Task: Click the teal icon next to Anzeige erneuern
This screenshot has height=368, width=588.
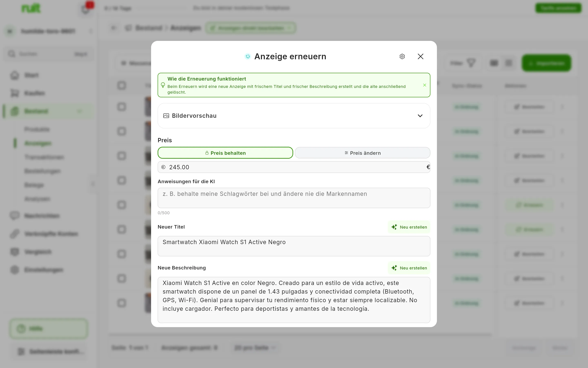Action: 248,56
